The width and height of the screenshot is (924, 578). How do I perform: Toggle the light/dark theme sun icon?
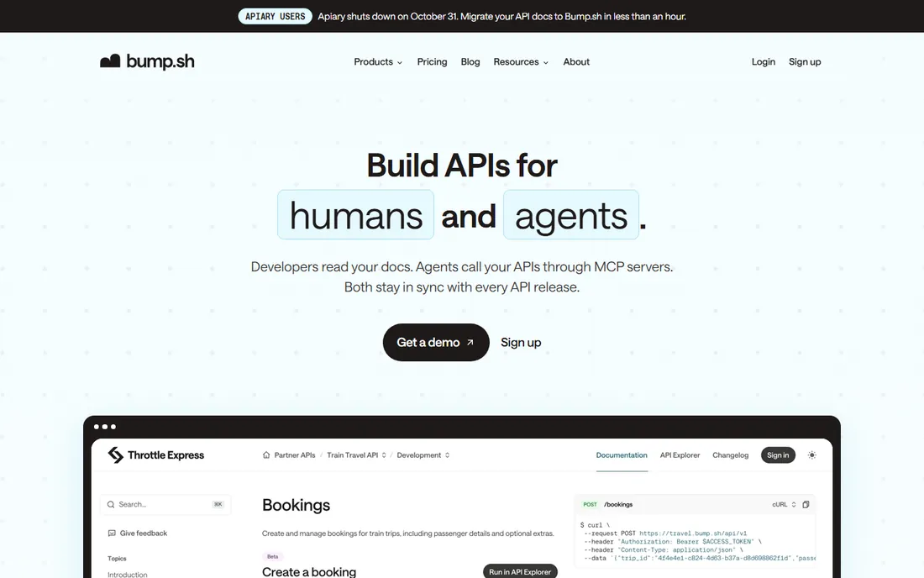812,455
